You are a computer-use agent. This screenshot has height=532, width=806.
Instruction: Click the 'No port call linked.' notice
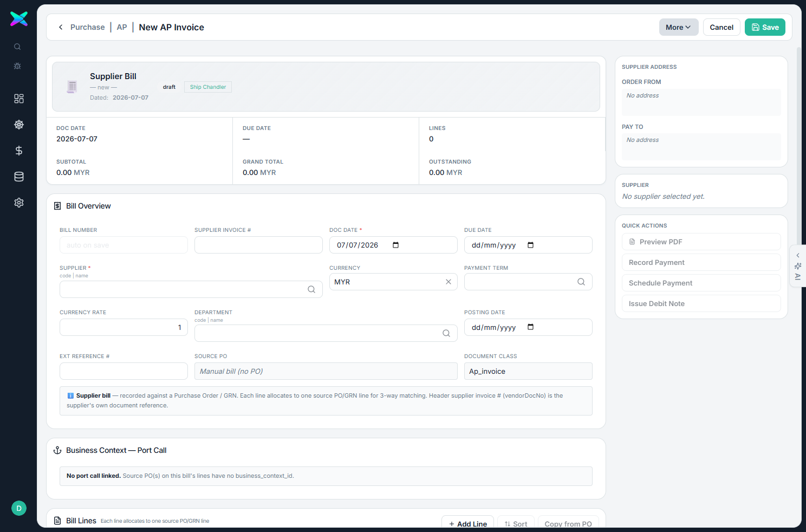pos(326,476)
